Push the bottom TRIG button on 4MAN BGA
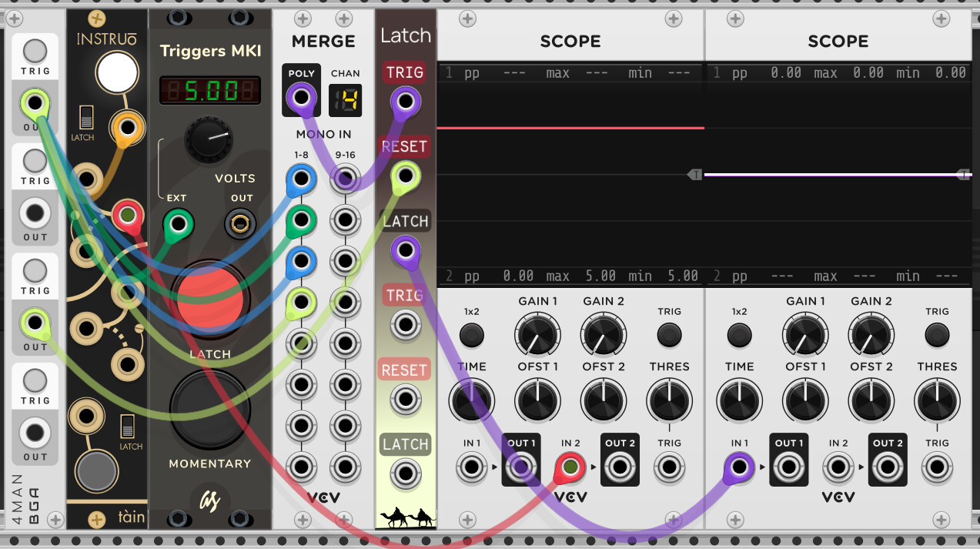 coord(35,381)
